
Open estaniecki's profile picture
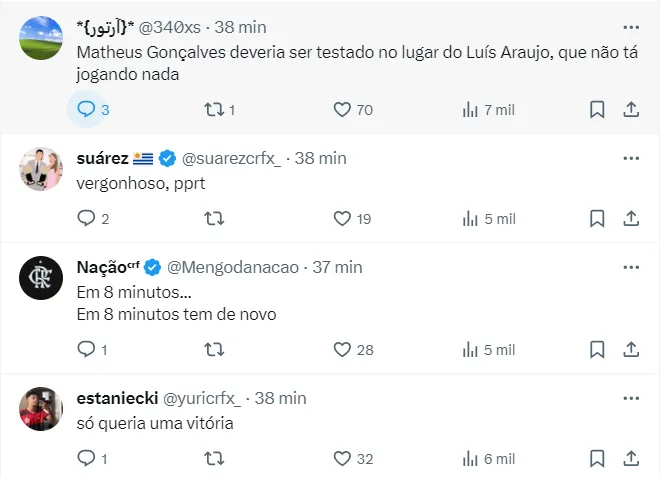click(41, 406)
